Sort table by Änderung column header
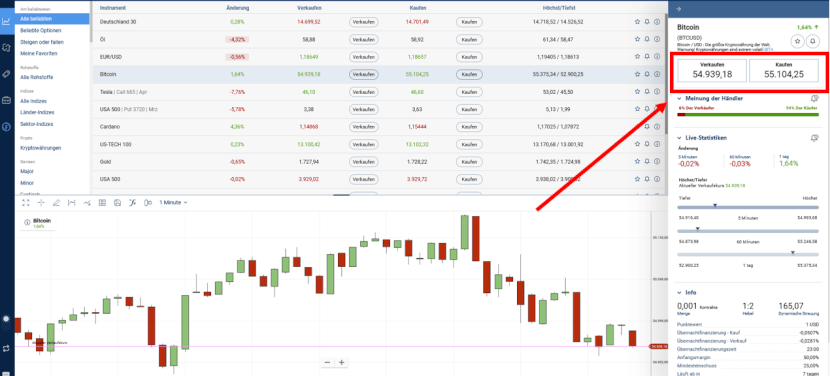This screenshot has height=376, width=830. tap(237, 8)
